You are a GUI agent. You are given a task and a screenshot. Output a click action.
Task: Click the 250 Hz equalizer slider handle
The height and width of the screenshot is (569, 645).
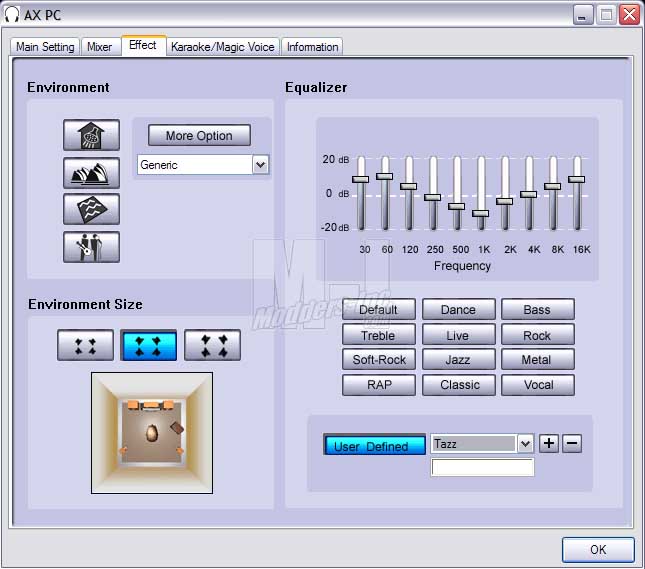pyautogui.click(x=432, y=197)
